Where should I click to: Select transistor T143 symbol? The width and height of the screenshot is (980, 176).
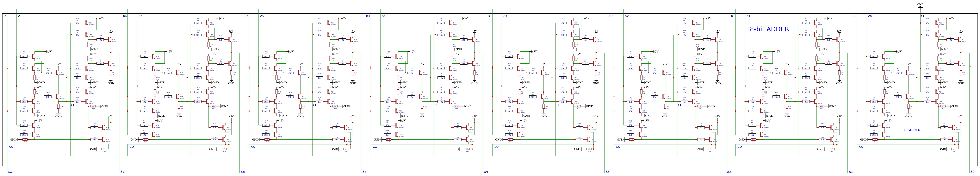pos(103,127)
